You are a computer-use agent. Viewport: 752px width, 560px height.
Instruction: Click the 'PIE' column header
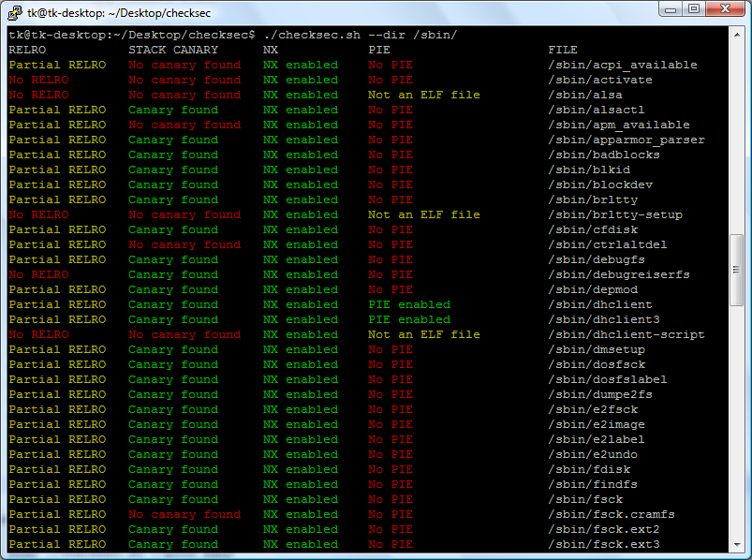379,50
